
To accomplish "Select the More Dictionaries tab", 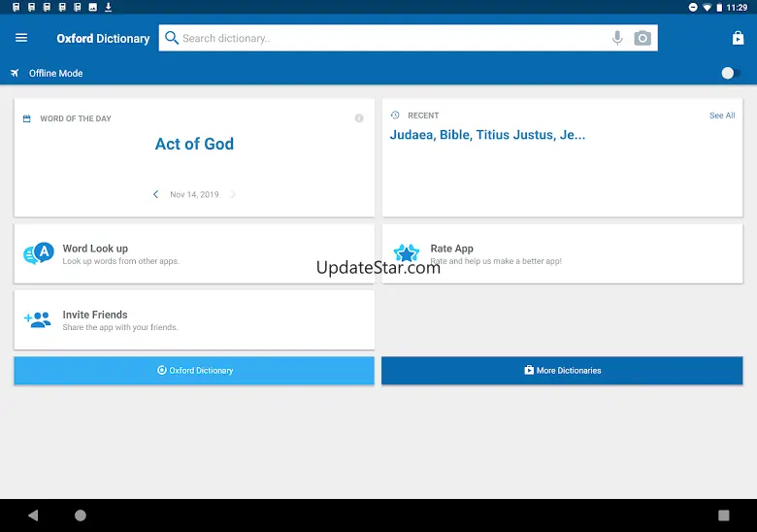I will pyautogui.click(x=562, y=370).
